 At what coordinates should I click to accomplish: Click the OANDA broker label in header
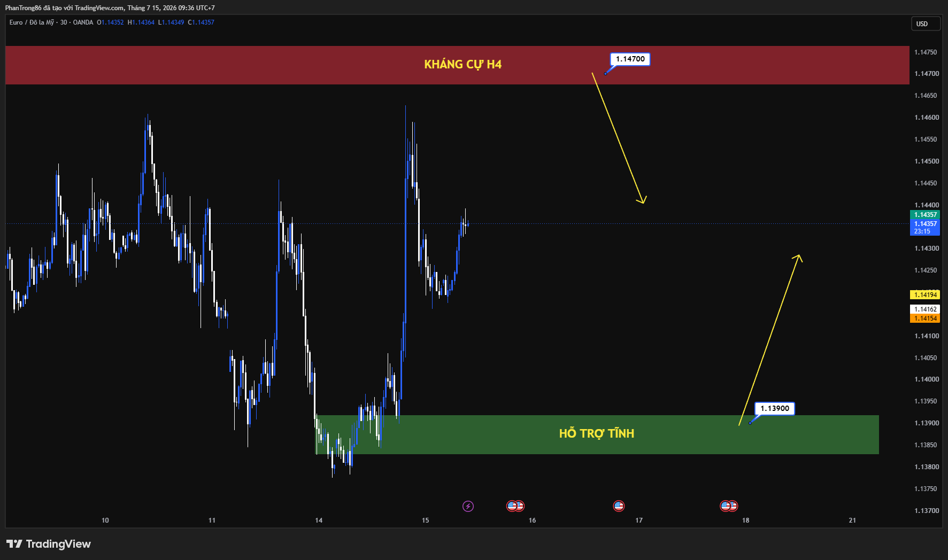click(x=83, y=22)
